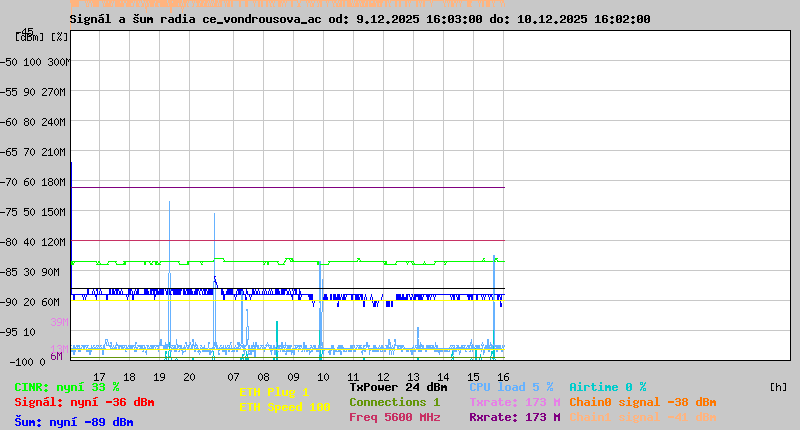Image resolution: width=800 pixels, height=430 pixels.
Task: Select hour label 19 on time axis
Action: (x=159, y=377)
